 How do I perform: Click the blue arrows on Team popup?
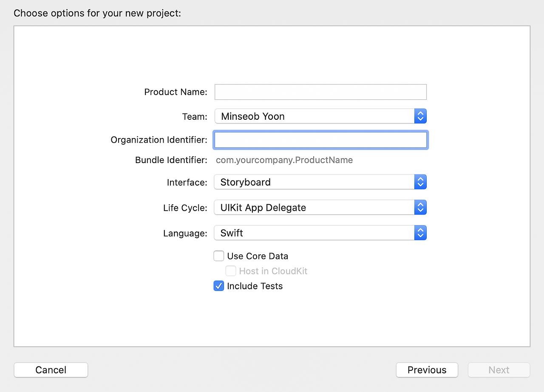point(420,116)
